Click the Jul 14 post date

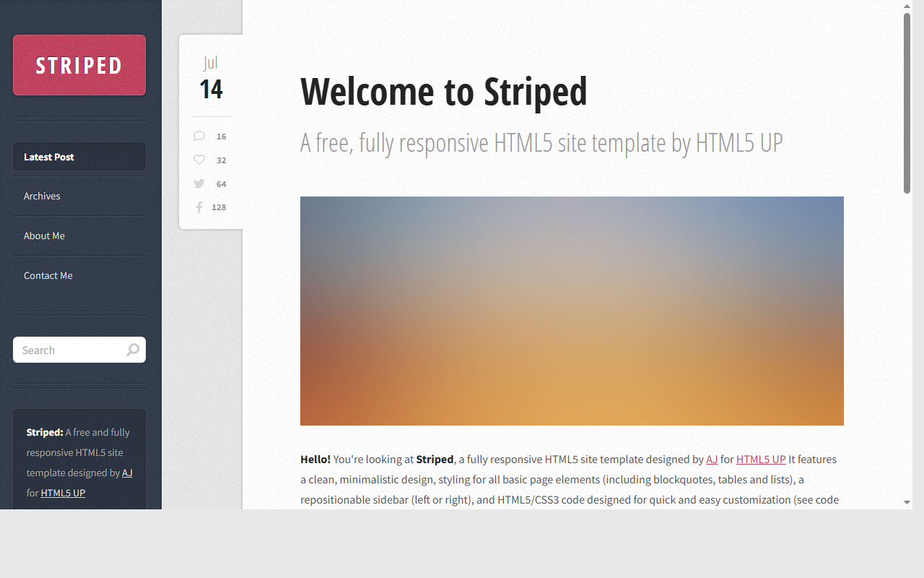pyautogui.click(x=211, y=78)
